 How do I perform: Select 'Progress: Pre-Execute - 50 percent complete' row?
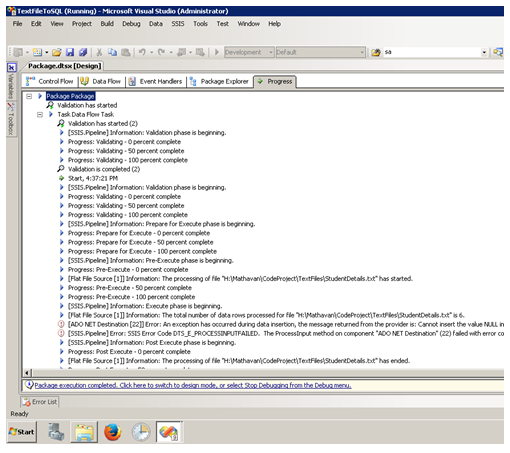pyautogui.click(x=130, y=288)
